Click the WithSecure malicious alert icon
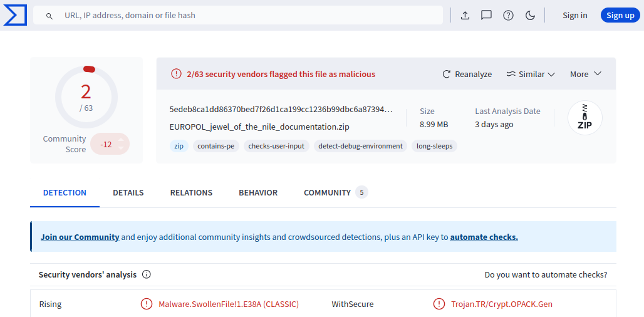The width and height of the screenshot is (644, 317). point(439,304)
